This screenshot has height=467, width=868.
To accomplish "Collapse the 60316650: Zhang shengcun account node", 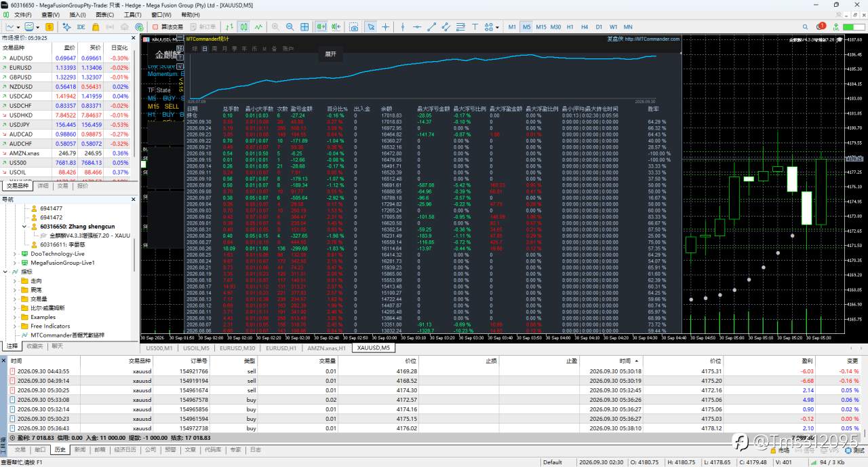I will 25,227.
